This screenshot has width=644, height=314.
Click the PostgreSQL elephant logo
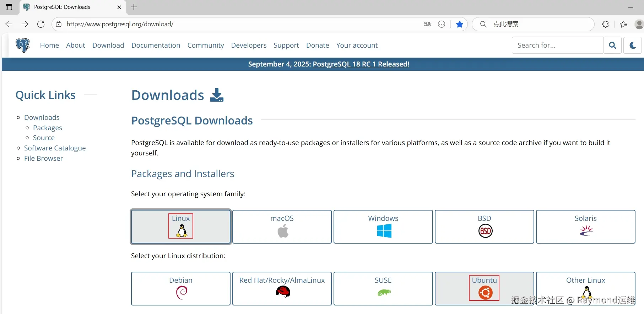(23, 46)
